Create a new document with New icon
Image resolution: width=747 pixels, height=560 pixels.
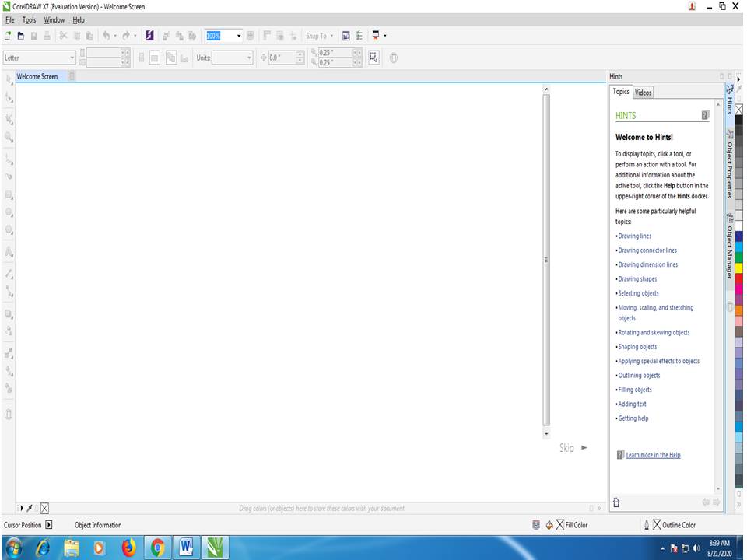[x=8, y=36]
